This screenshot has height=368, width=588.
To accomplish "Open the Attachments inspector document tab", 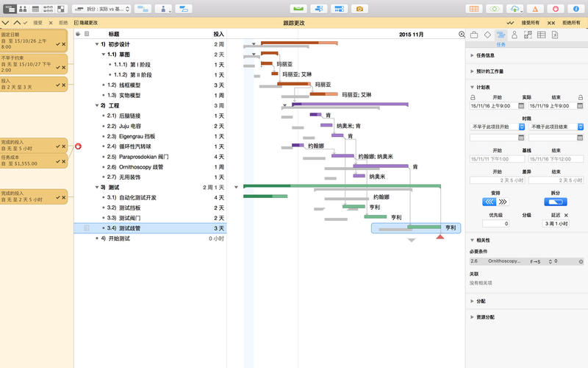I will coord(555,35).
